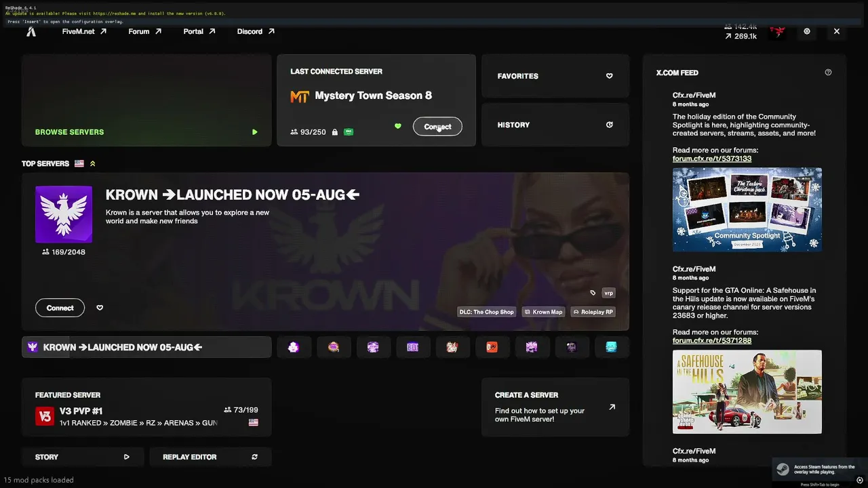Image resolution: width=868 pixels, height=488 pixels.
Task: Select the dark purple server icon in carousel
Action: coord(572,347)
